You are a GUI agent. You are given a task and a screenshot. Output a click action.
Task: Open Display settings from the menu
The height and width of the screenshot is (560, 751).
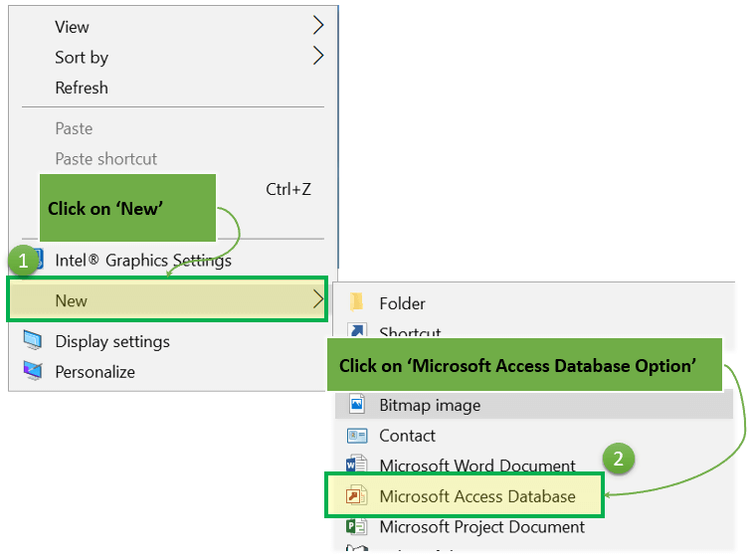(x=112, y=341)
